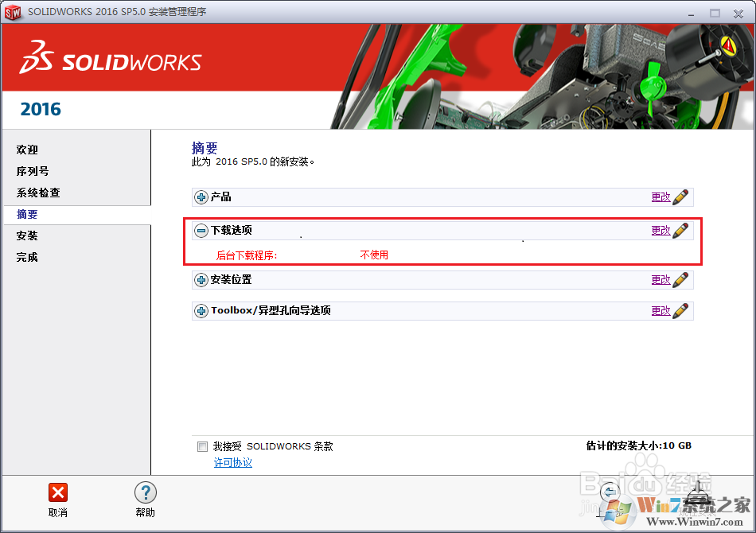Click the pencil icon for Toolbox/异型孔向导选项

tap(681, 310)
